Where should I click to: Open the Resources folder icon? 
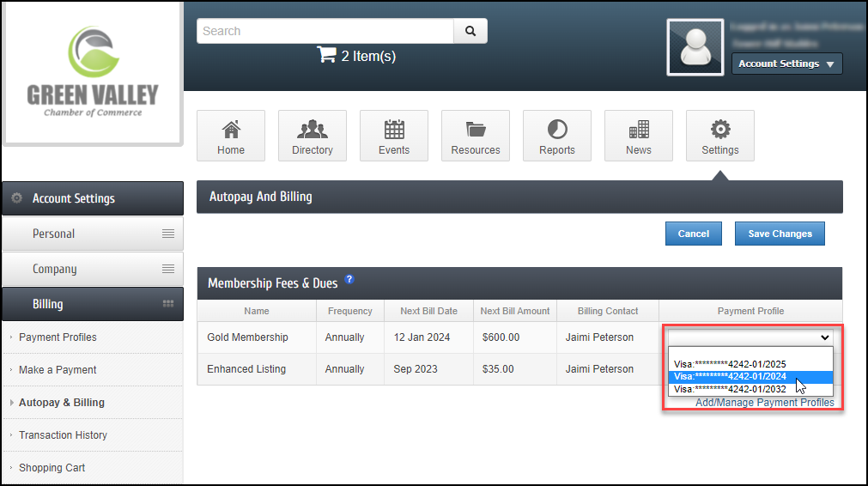[x=475, y=130]
